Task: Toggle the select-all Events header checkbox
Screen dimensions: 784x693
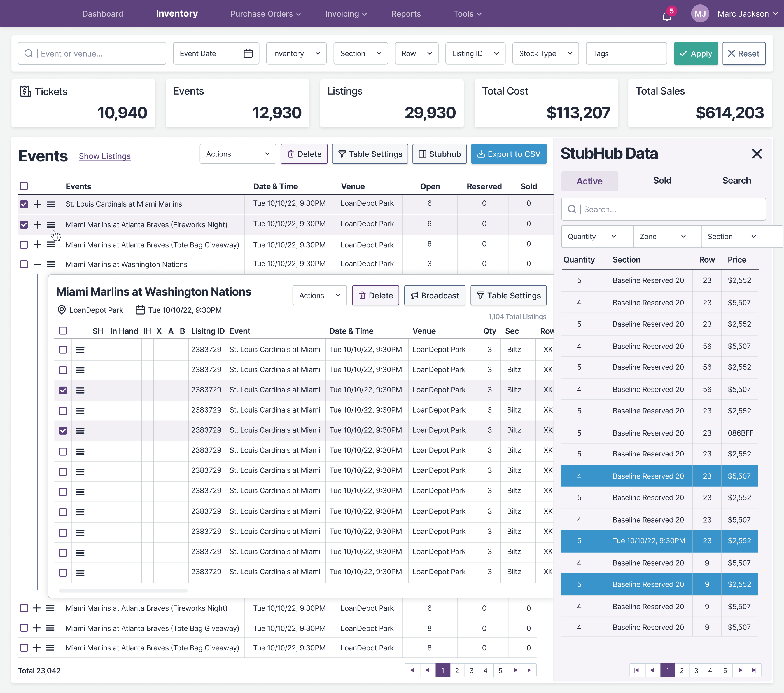Action: pyautogui.click(x=24, y=186)
